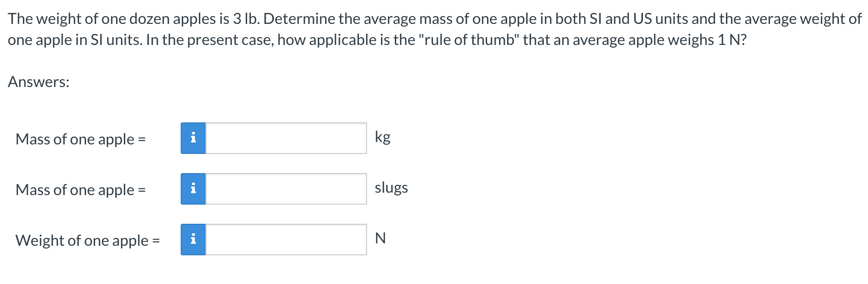The image size is (868, 284).
Task: Click the info icon beside the kg answer field
Action: (193, 139)
